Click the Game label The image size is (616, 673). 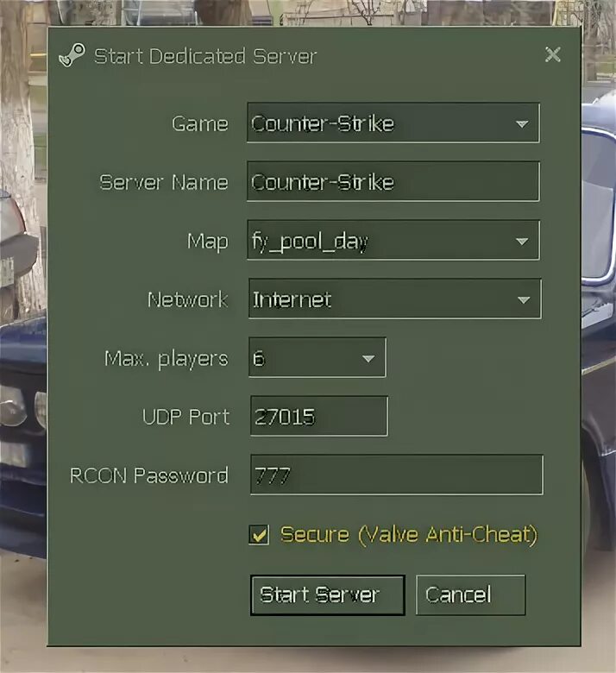[199, 123]
